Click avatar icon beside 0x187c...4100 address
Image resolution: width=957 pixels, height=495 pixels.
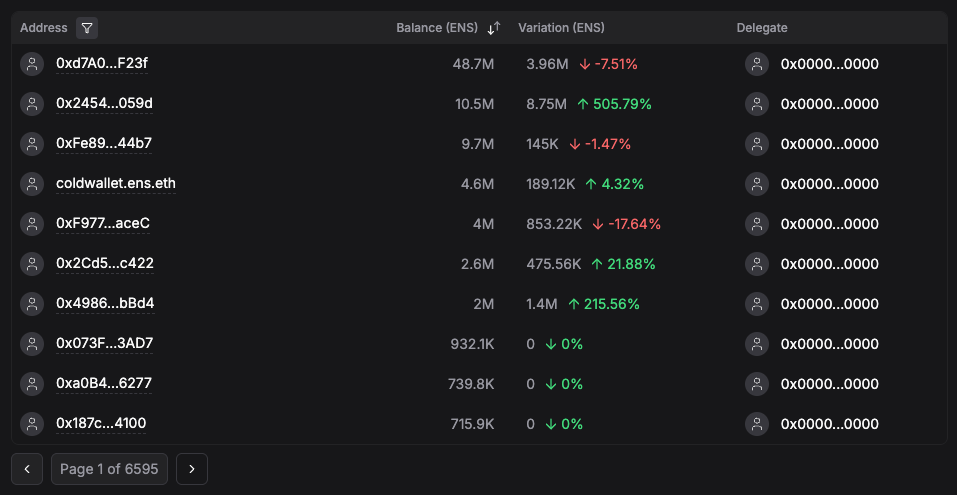[32, 424]
